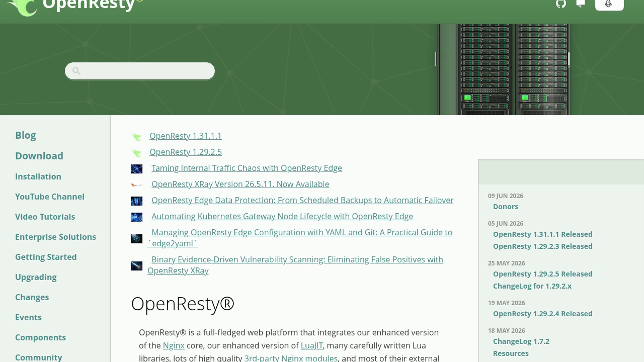
Task: Follow the LuaJIT link in description
Action: point(312,345)
